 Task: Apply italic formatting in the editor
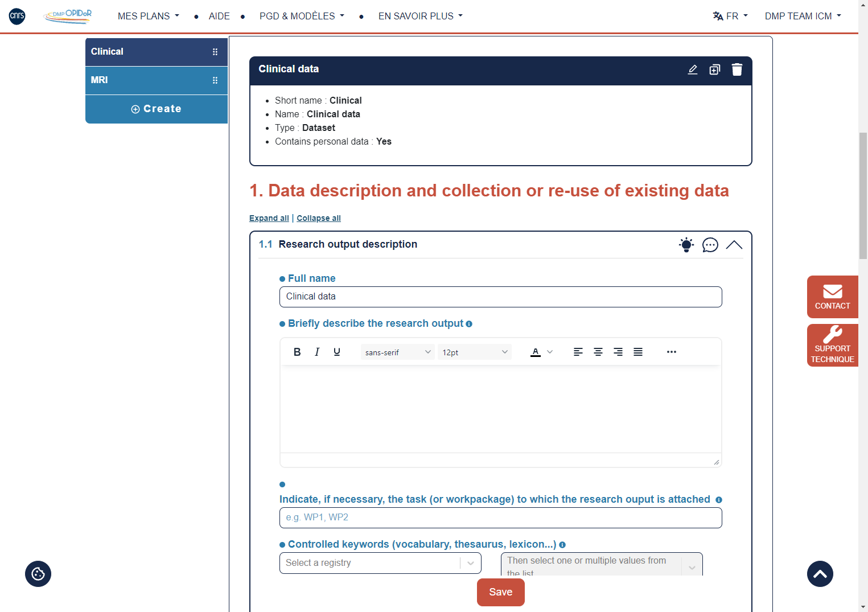coord(317,352)
